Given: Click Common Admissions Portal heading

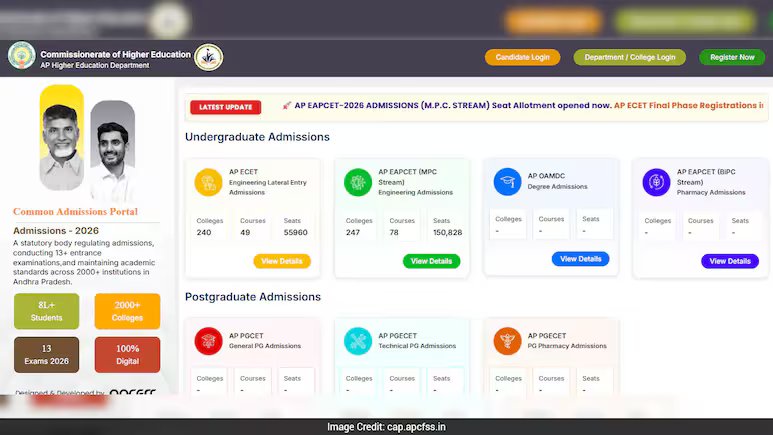Looking at the screenshot, I should (x=75, y=212).
